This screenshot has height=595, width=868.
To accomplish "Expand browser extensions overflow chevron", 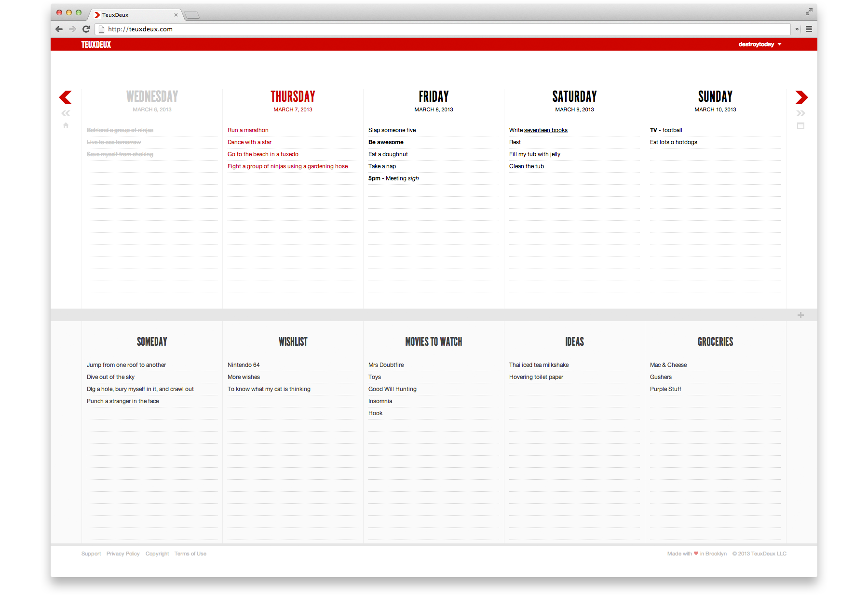I will pos(797,29).
